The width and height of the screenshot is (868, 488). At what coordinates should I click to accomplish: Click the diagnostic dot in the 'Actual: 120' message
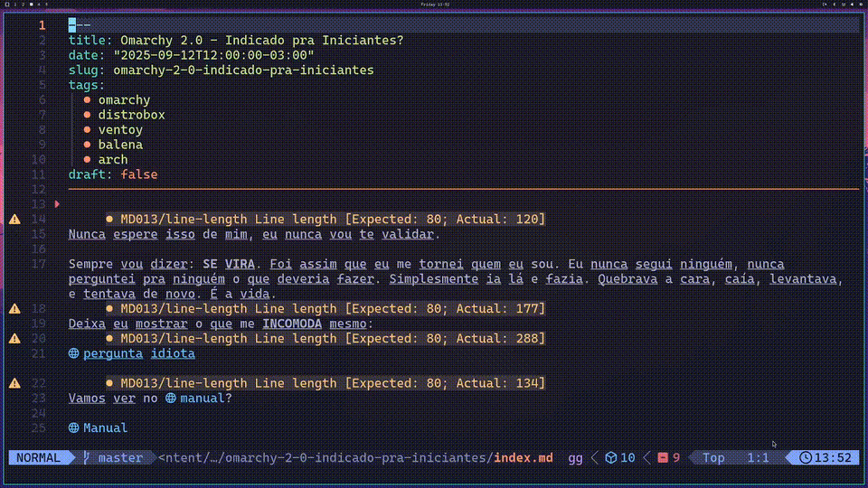[x=109, y=219]
